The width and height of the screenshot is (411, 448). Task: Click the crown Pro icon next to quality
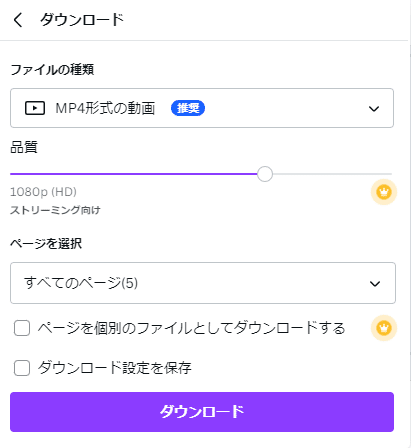click(x=384, y=192)
